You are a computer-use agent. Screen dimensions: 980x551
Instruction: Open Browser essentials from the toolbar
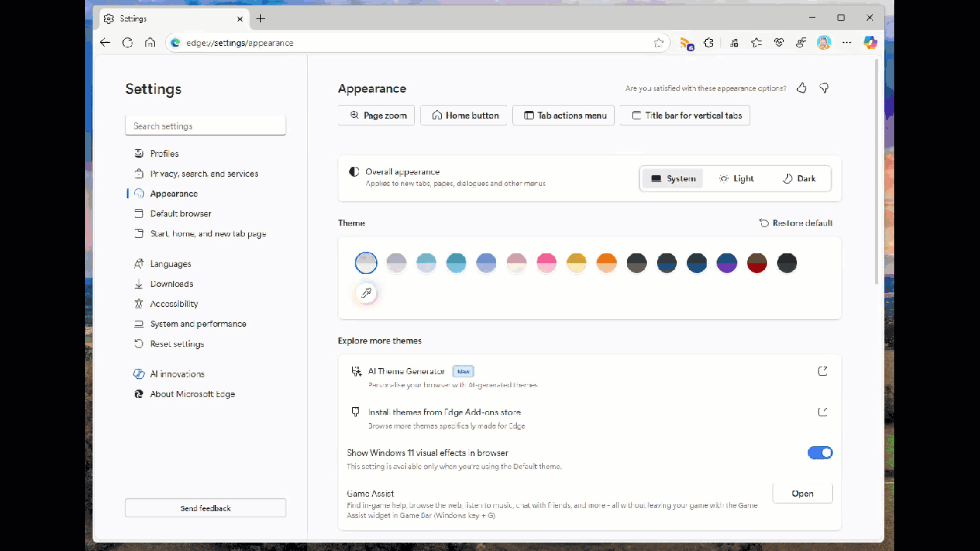tap(779, 43)
